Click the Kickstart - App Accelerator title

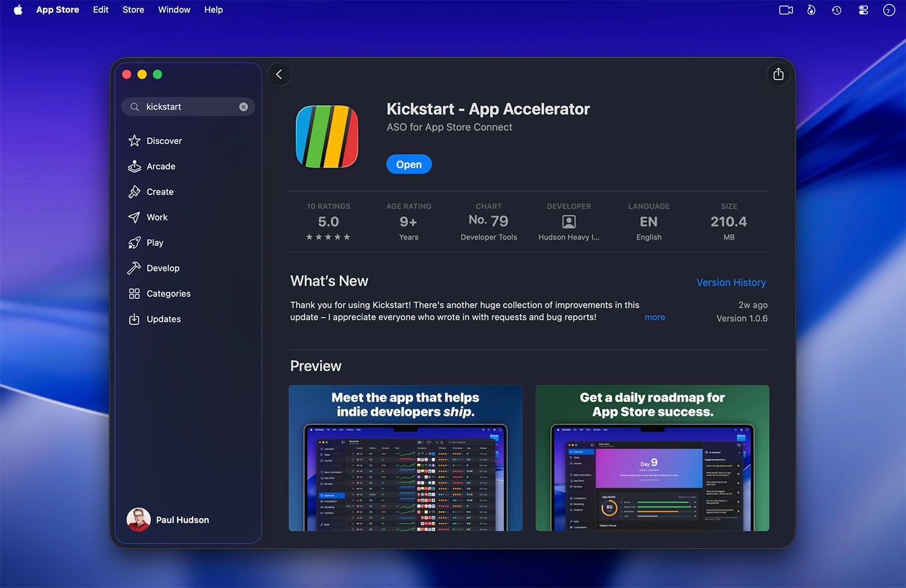tap(488, 109)
